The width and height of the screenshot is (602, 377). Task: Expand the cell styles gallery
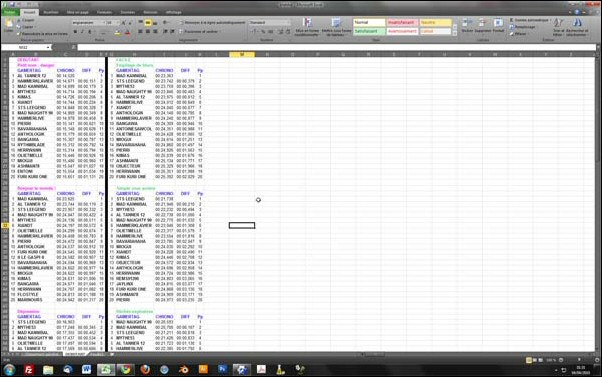point(455,34)
